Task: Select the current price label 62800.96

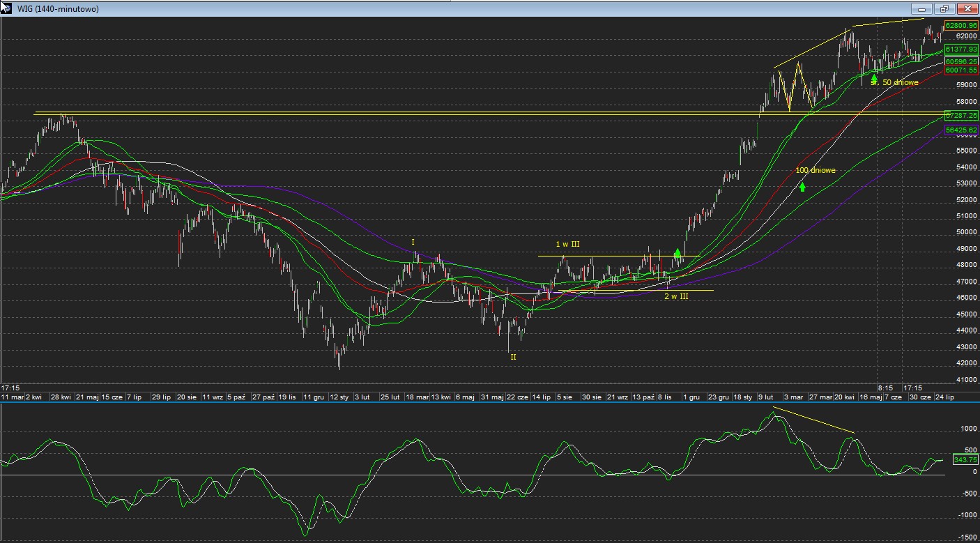Action: (961, 26)
